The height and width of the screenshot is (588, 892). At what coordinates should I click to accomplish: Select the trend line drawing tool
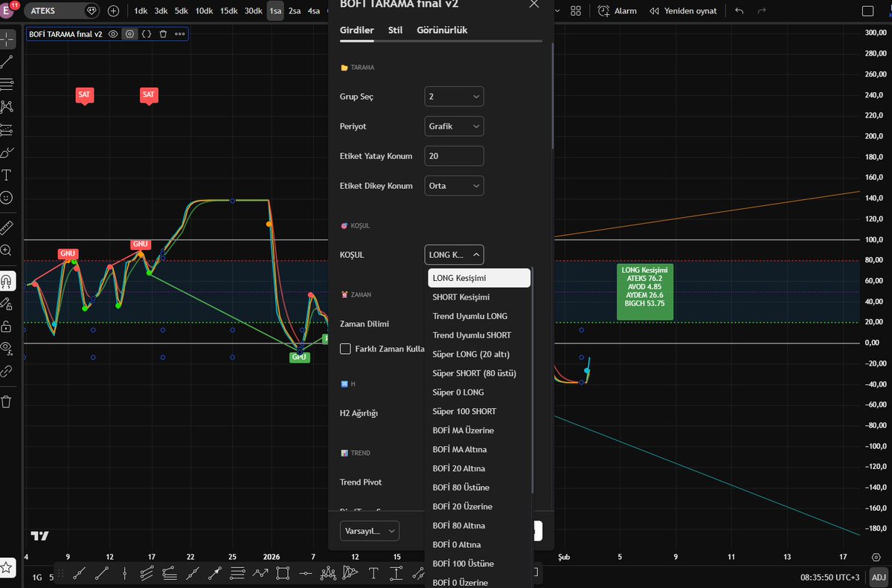point(7,62)
